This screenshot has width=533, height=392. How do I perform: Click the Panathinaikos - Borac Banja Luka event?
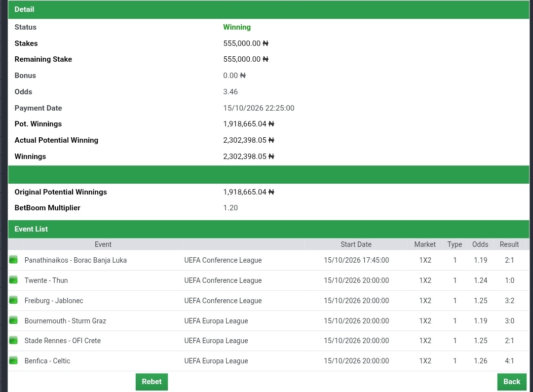click(76, 260)
